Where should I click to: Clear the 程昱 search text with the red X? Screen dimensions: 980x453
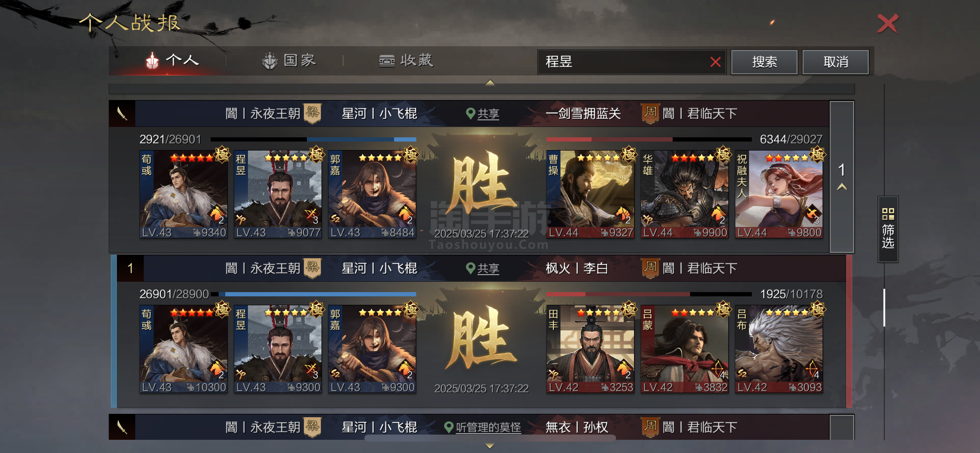715,62
